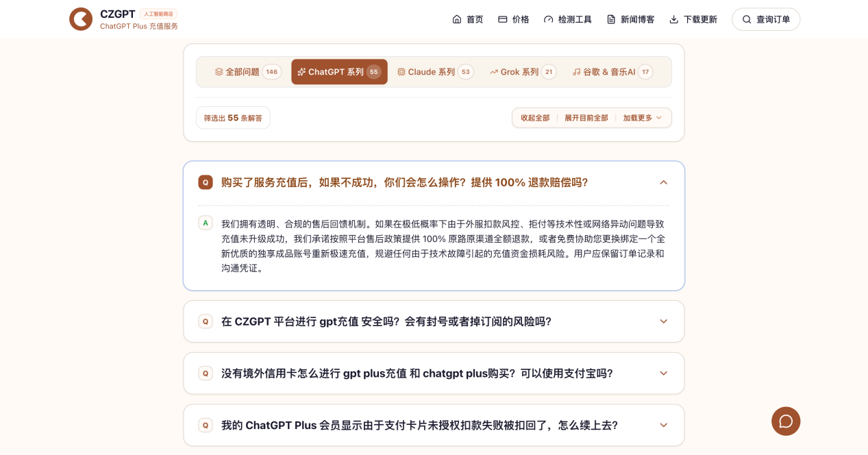868x455 pixels.
Task: Switch to the Claude 系列 tab
Action: tap(435, 72)
